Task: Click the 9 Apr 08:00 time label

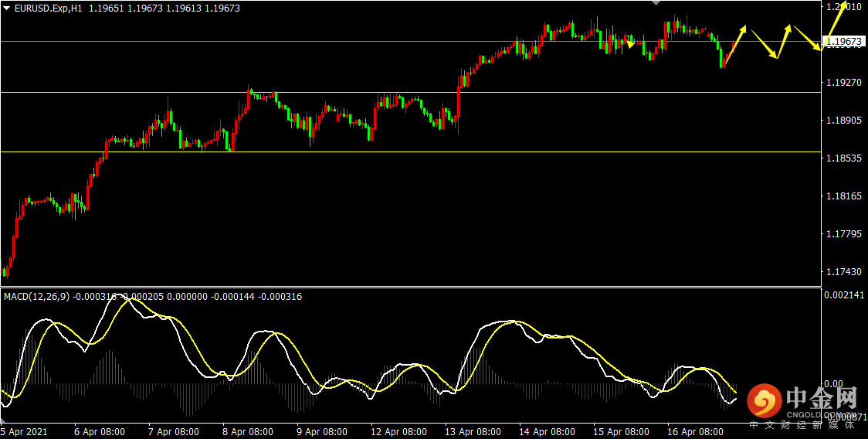Action: tap(321, 431)
